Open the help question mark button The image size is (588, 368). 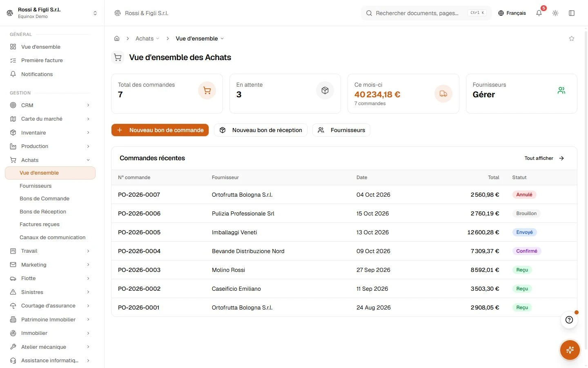click(569, 320)
